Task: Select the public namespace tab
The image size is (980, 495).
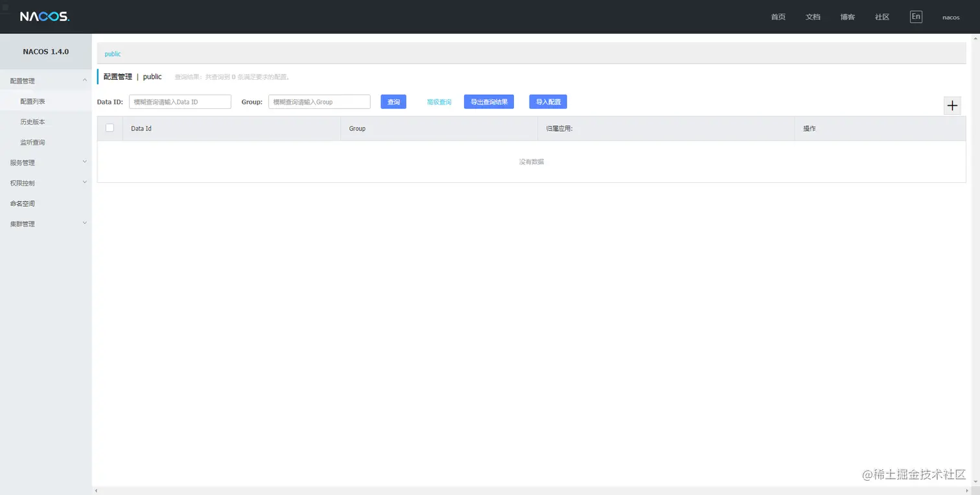Action: [113, 54]
